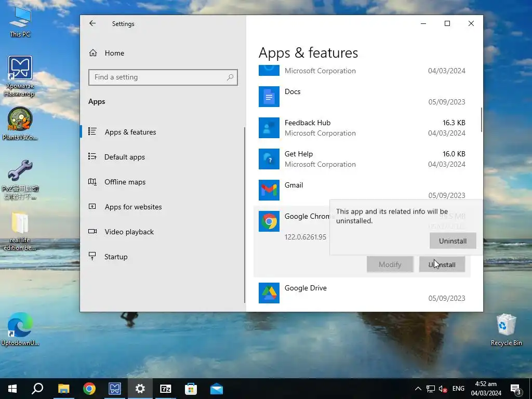Select the Feedback Hub list entry name
The height and width of the screenshot is (399, 532).
[x=308, y=123]
